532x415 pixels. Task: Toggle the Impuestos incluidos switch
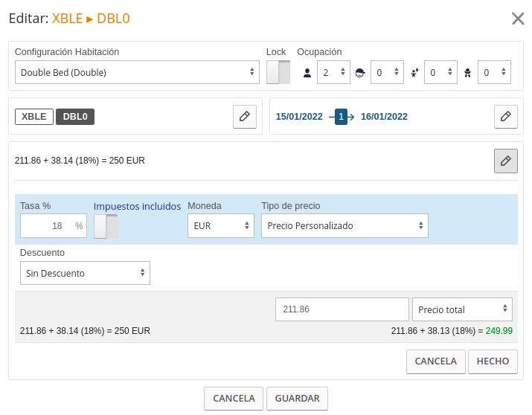click(x=106, y=226)
